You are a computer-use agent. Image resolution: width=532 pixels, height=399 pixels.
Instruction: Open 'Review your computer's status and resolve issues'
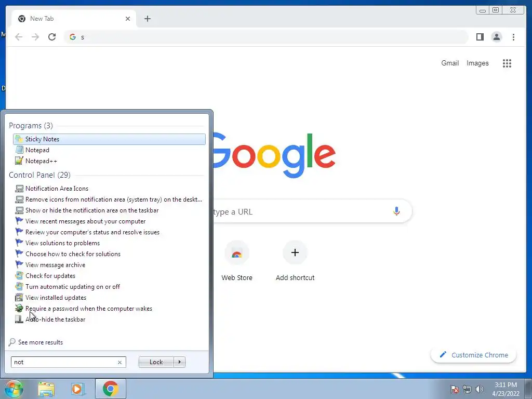pos(92,232)
